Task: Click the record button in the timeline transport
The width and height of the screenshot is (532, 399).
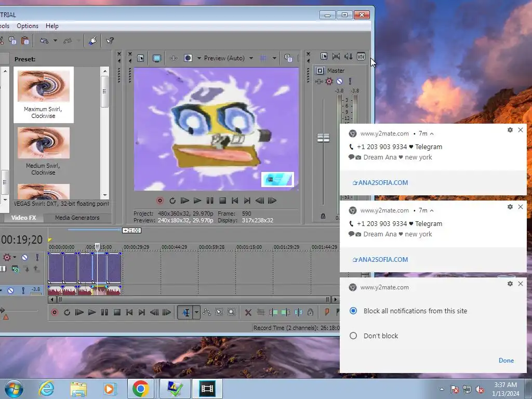Action: click(x=54, y=312)
